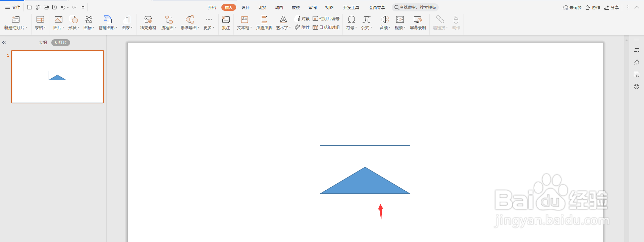
Task: Click the command search field (查找命令)
Action: click(415, 7)
